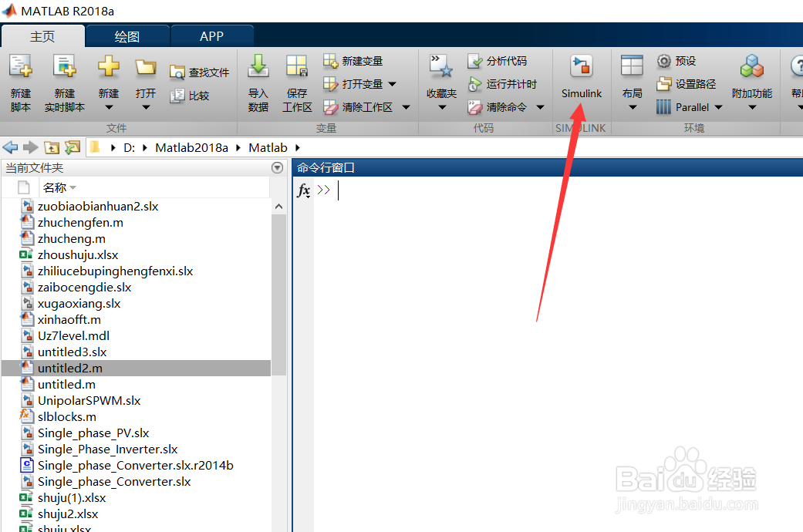Open the Layout (布局) dropdown arrow
The height and width of the screenshot is (532, 803).
(633, 107)
